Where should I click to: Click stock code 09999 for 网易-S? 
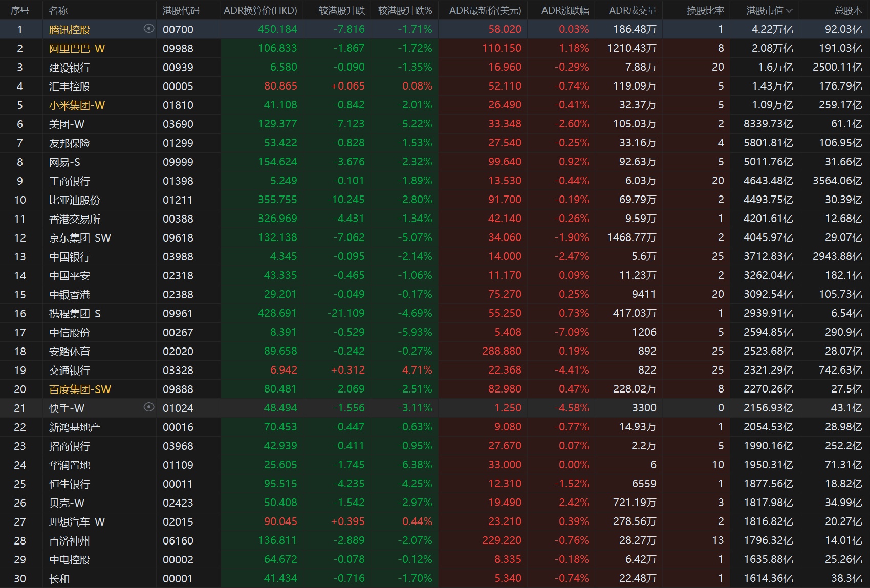point(178,162)
